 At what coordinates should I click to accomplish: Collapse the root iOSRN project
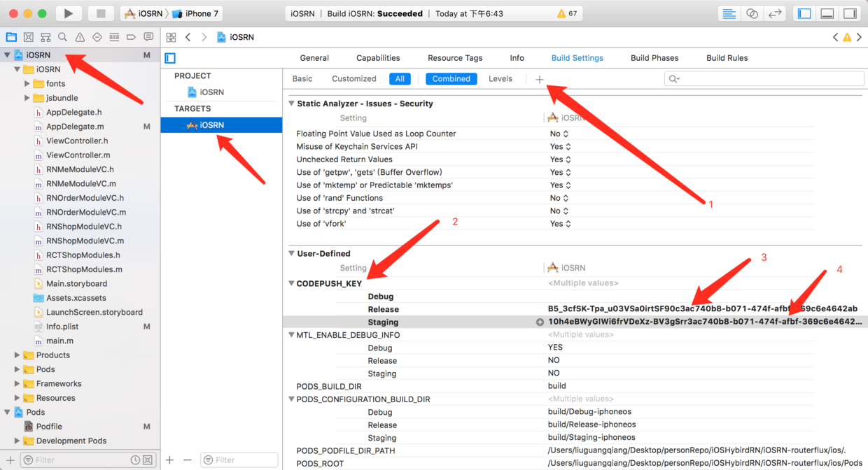coord(7,55)
